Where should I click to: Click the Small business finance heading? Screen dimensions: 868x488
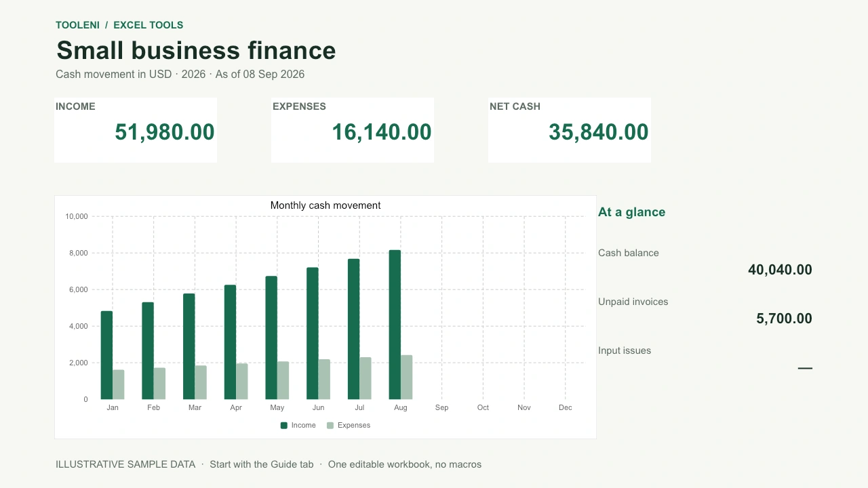(196, 51)
